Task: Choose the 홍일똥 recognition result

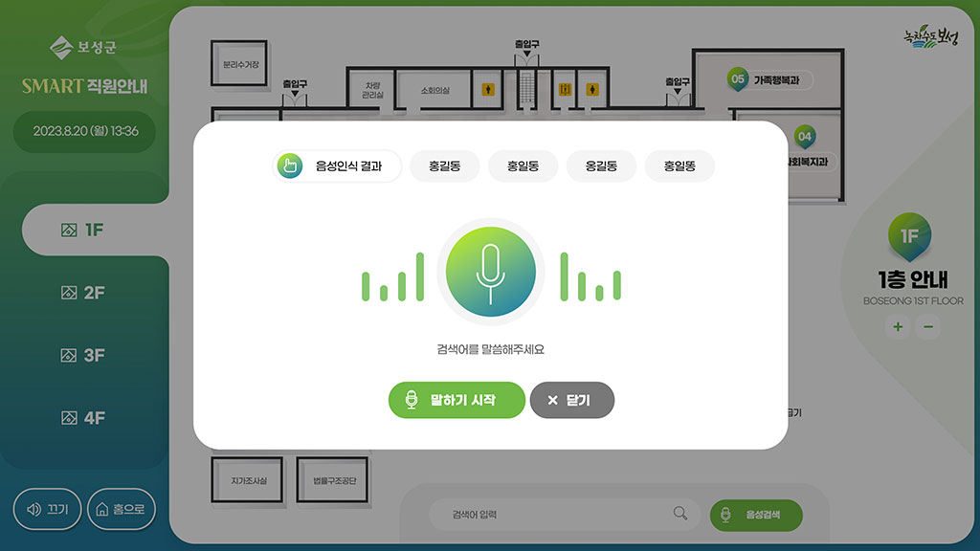Action: 679,166
